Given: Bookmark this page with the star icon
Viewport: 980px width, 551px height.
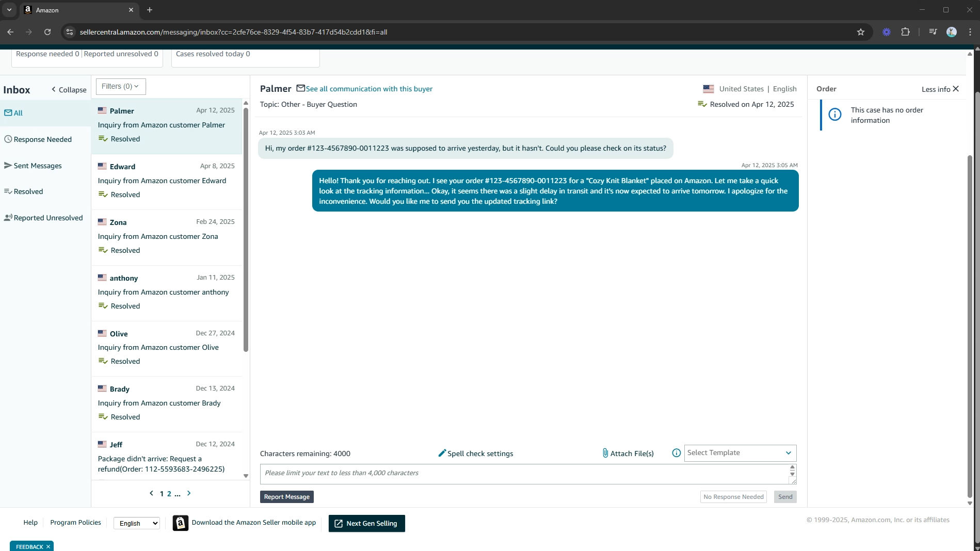Looking at the screenshot, I should point(860,32).
